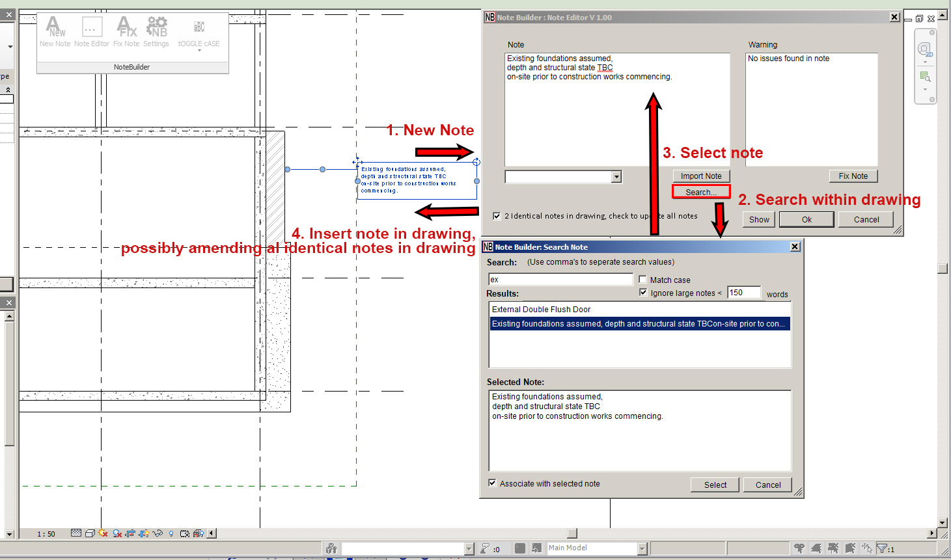Select 'External Double Flush Door' result
Screen dimensions: 951x560
[640, 310]
